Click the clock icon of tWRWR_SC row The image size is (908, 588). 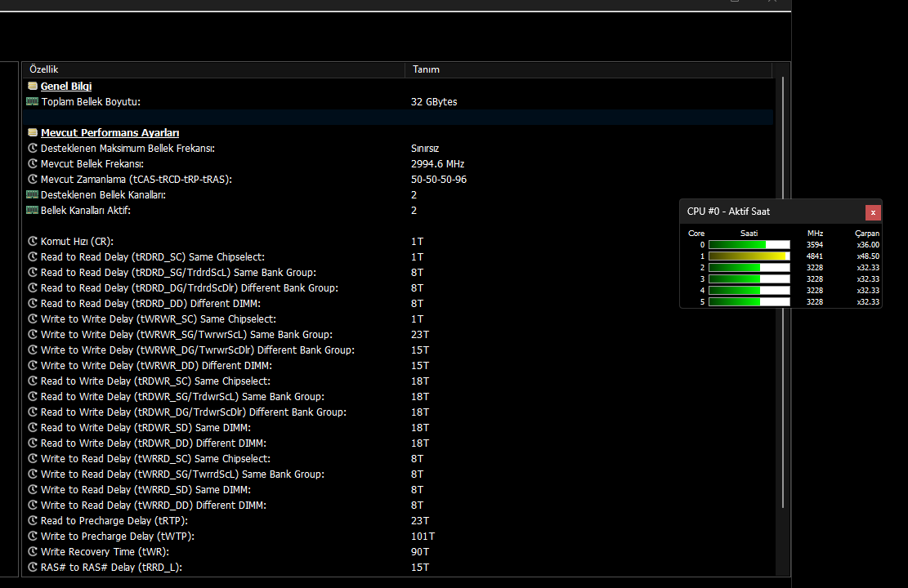point(33,318)
